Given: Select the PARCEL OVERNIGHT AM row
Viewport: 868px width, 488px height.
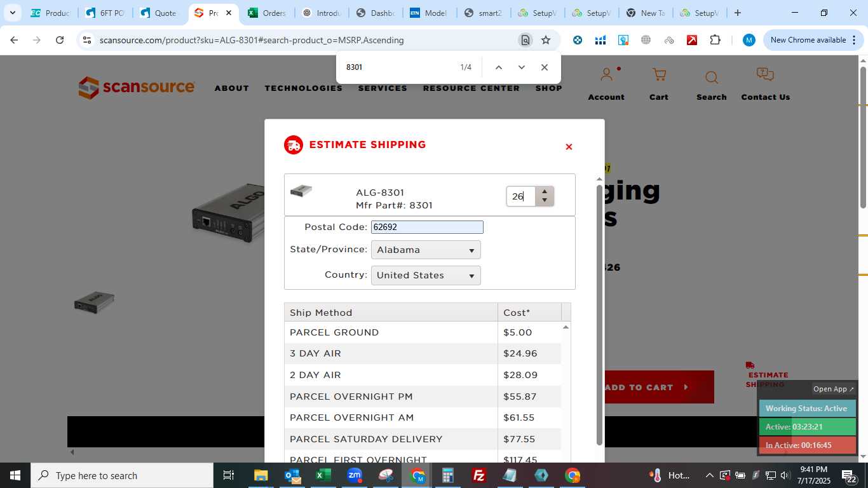Looking at the screenshot, I should pos(423,417).
